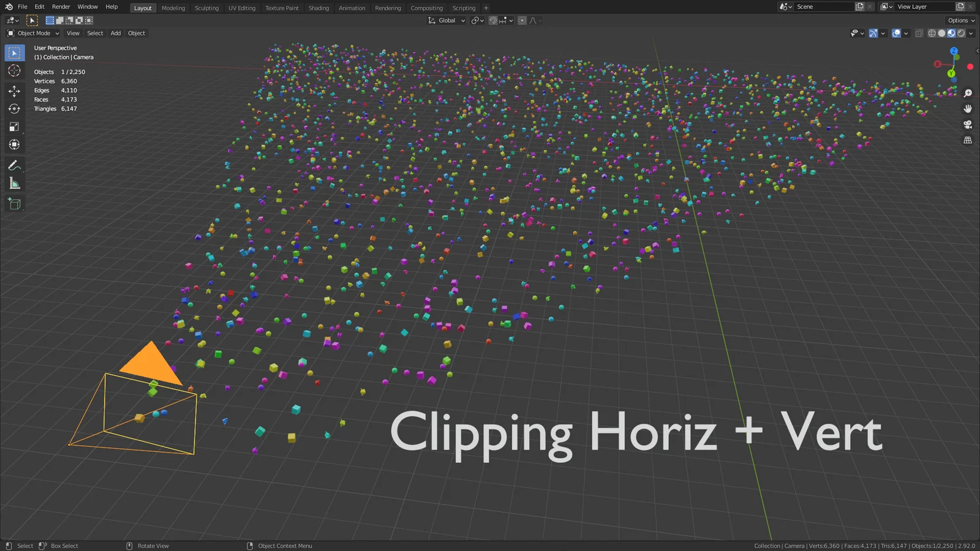Image resolution: width=980 pixels, height=551 pixels.
Task: Switch to rendered viewport shading
Action: 960,33
